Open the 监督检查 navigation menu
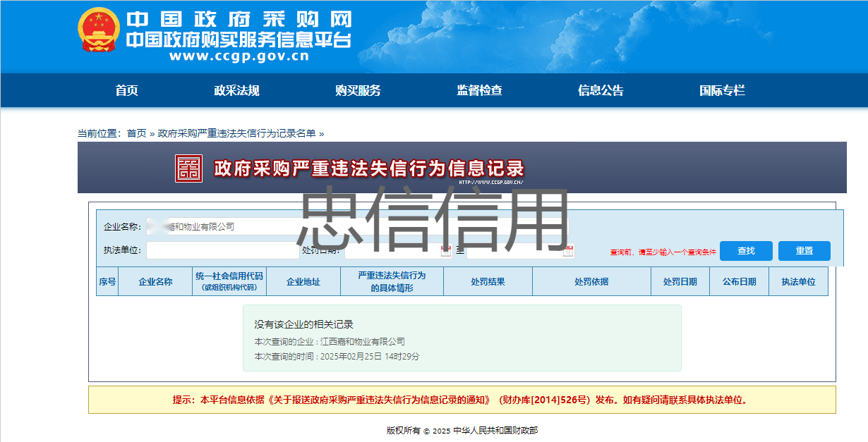Image resolution: width=868 pixels, height=442 pixels. pyautogui.click(x=479, y=90)
